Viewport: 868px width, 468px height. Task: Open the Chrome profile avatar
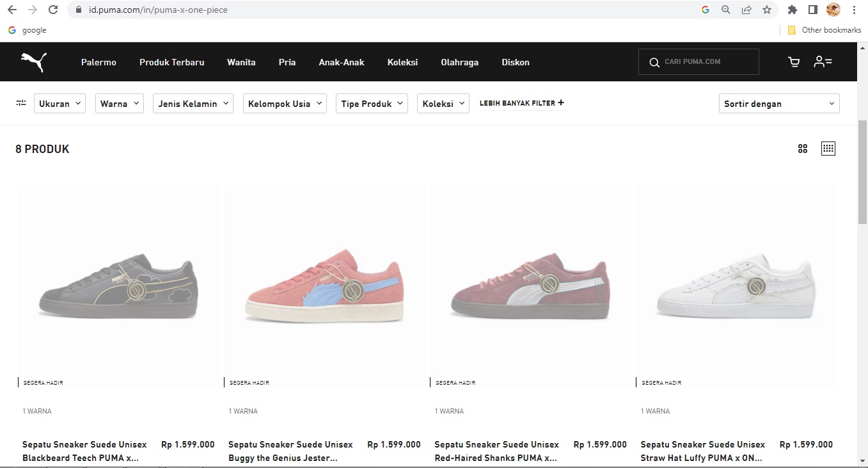(x=833, y=10)
